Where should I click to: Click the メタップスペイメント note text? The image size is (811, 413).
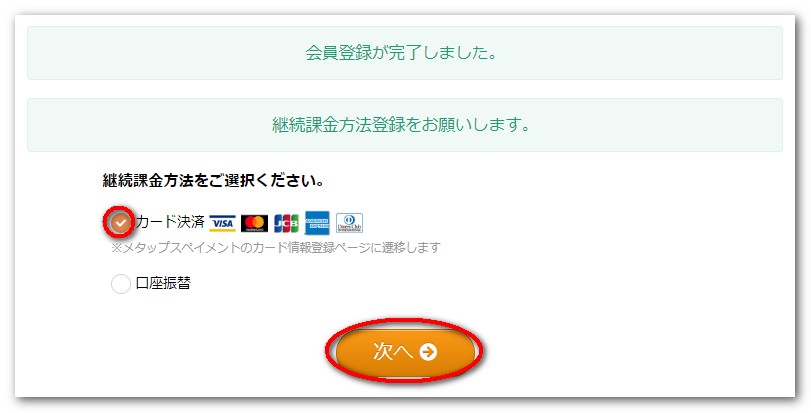coord(276,248)
